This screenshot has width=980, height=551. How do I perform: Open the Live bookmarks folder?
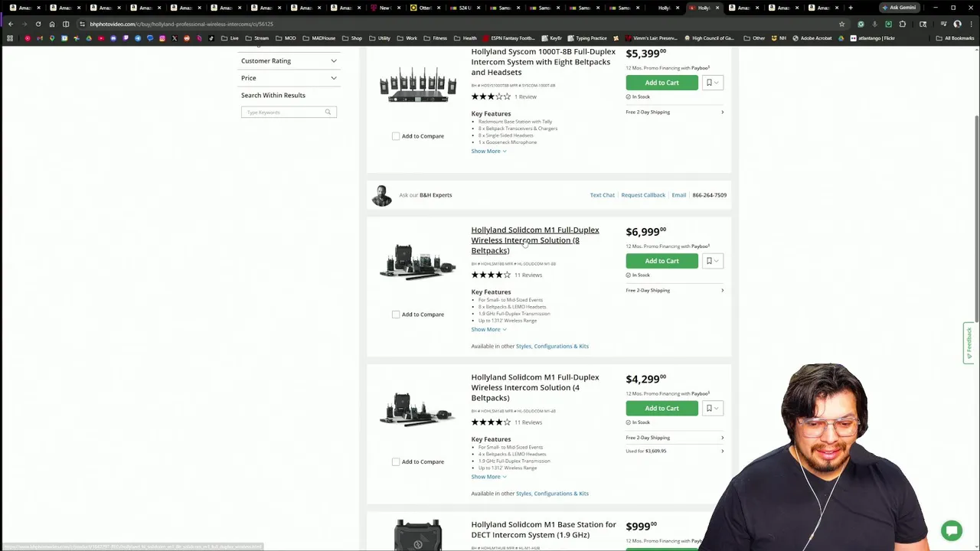pyautogui.click(x=230, y=38)
